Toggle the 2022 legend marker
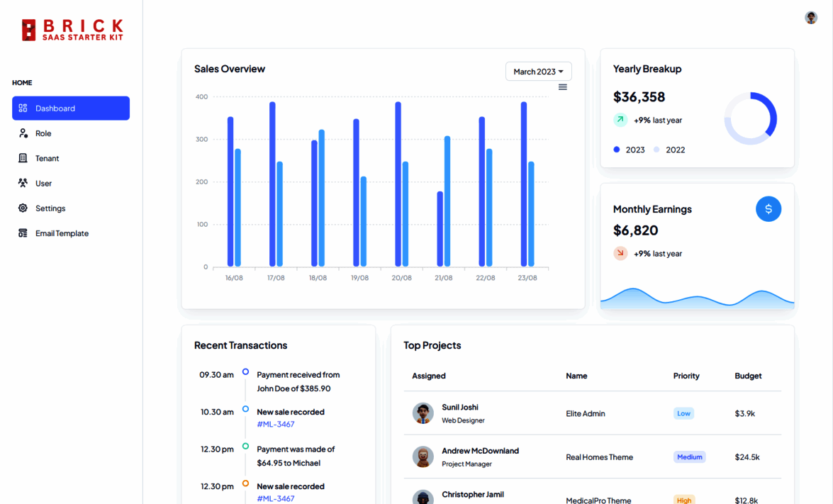Image resolution: width=833 pixels, height=504 pixels. coord(656,150)
